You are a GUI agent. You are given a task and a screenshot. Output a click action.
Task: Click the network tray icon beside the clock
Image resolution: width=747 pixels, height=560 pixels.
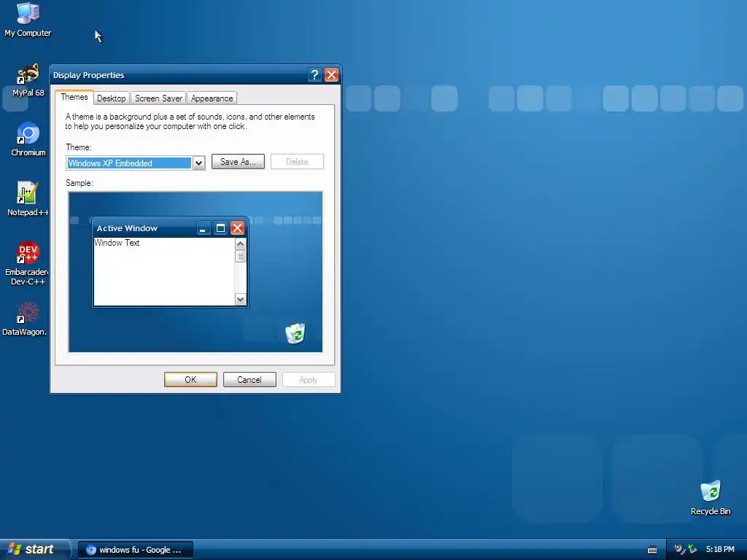[x=692, y=549]
